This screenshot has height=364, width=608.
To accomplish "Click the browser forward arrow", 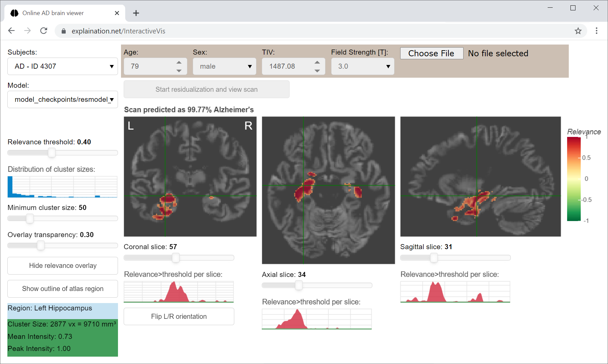I will tap(27, 31).
